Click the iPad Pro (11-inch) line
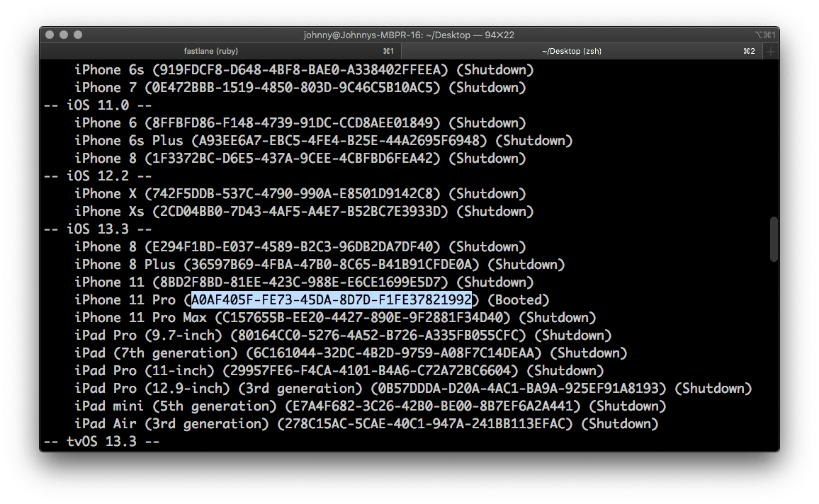 coord(339,371)
